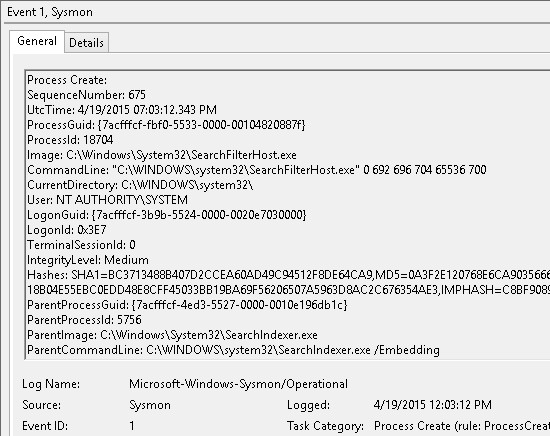Click the ParentCommandLine /Embedding line
This screenshot has height=436, width=550.
coord(233,350)
